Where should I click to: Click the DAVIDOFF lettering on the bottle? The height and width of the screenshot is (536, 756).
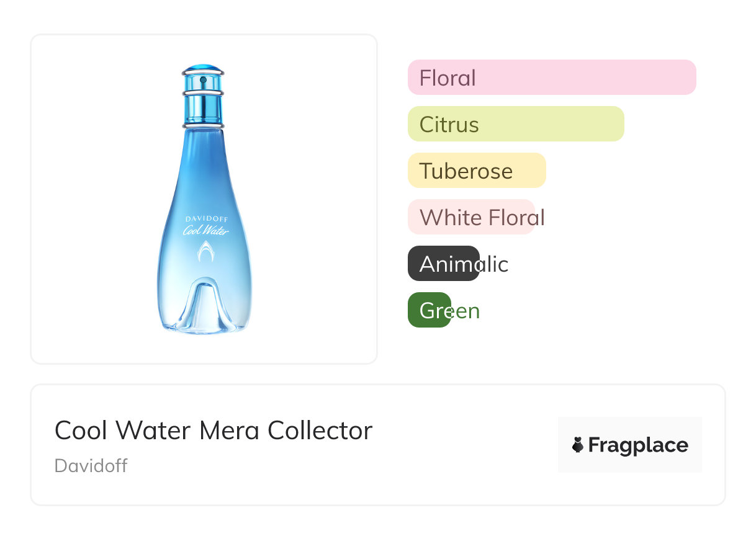(205, 219)
